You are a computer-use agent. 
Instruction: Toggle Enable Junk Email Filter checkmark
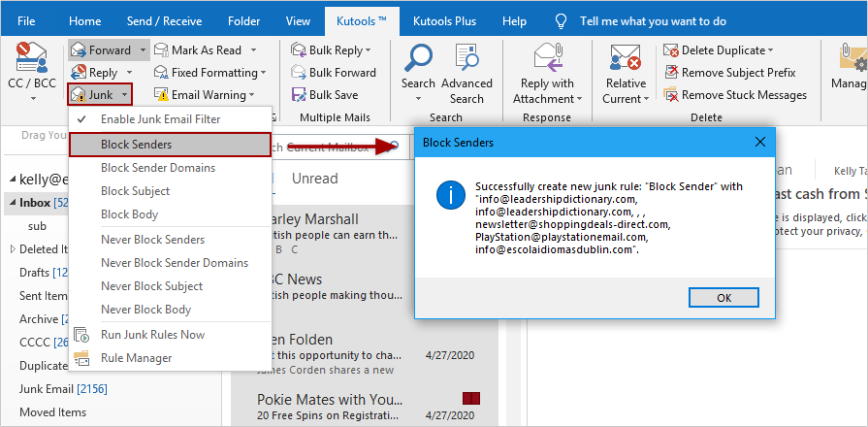(81, 119)
